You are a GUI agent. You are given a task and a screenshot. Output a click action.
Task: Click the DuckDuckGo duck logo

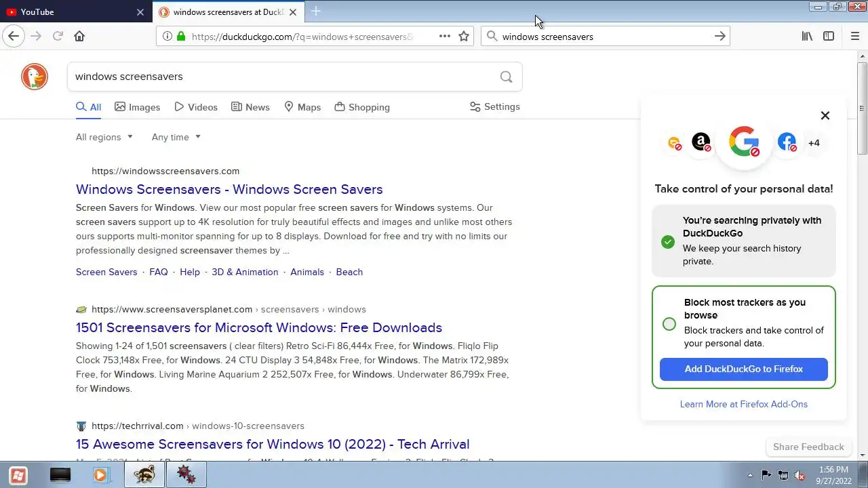[35, 77]
